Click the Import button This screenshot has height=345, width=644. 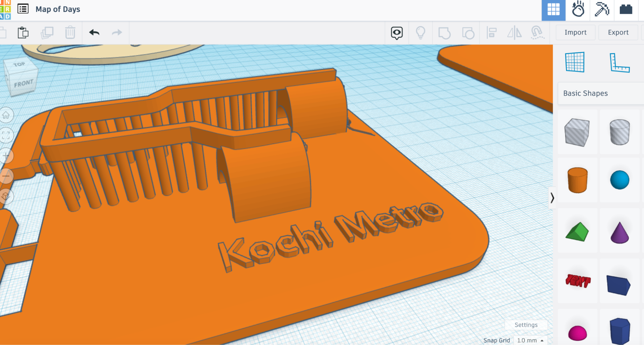tap(575, 33)
